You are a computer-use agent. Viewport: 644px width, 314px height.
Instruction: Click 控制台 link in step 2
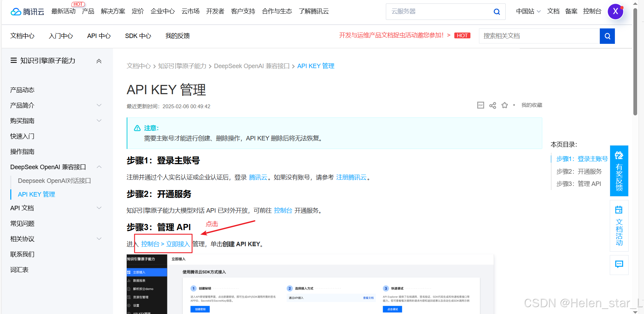(283, 211)
